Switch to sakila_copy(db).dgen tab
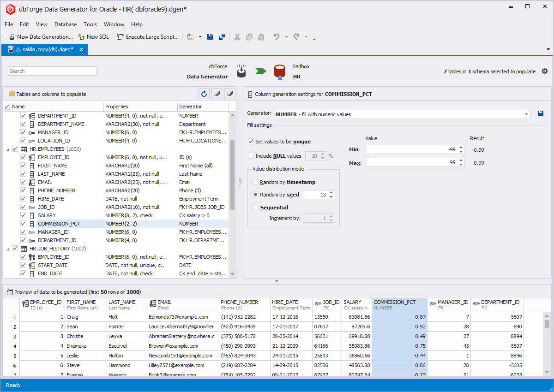 (47, 49)
